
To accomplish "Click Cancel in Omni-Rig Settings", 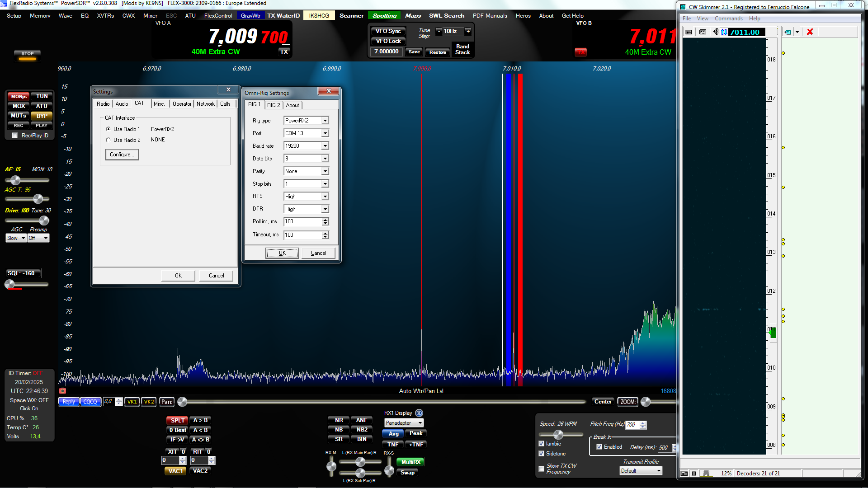I will click(x=318, y=253).
